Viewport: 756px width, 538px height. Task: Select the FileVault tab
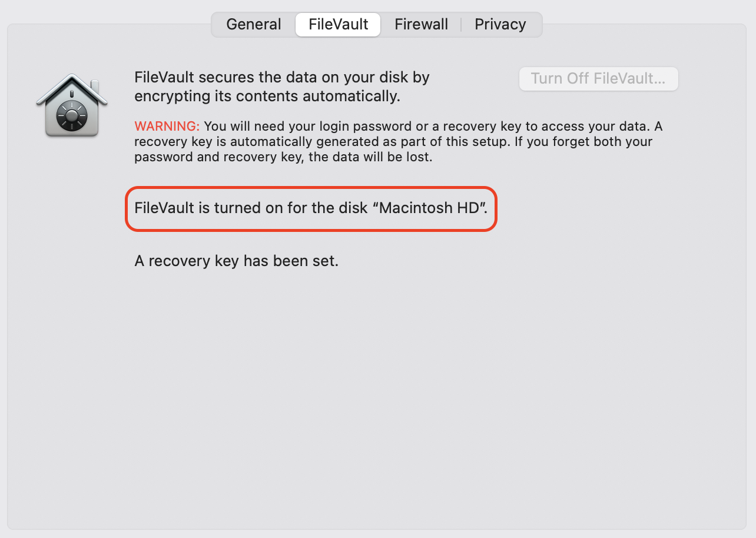337,24
